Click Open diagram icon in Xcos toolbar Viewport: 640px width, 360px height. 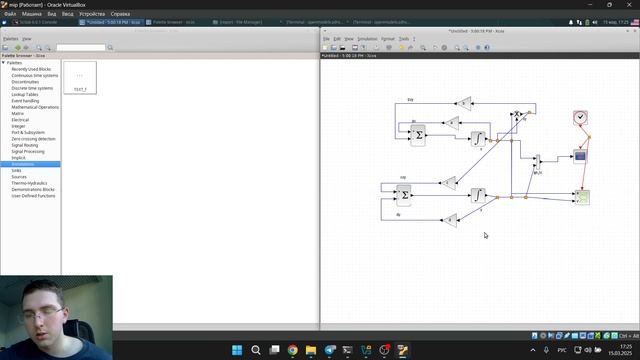pos(333,48)
